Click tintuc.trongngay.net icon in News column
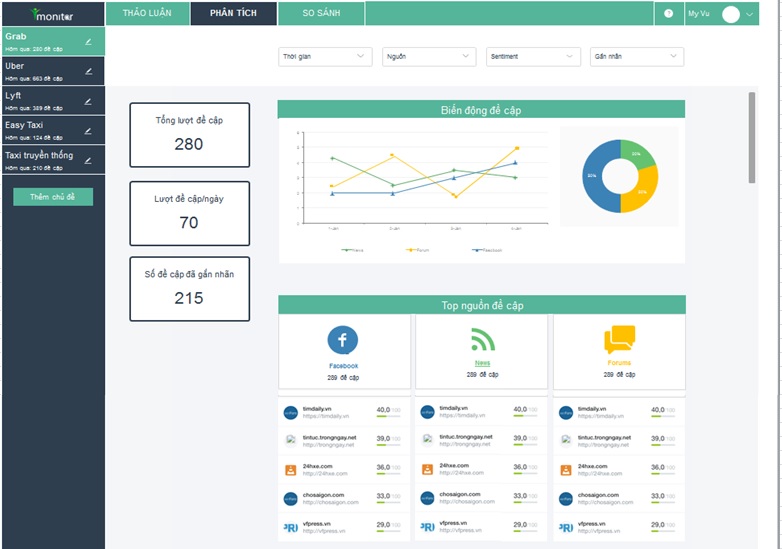Viewport: 782px width, 549px height. (x=427, y=439)
